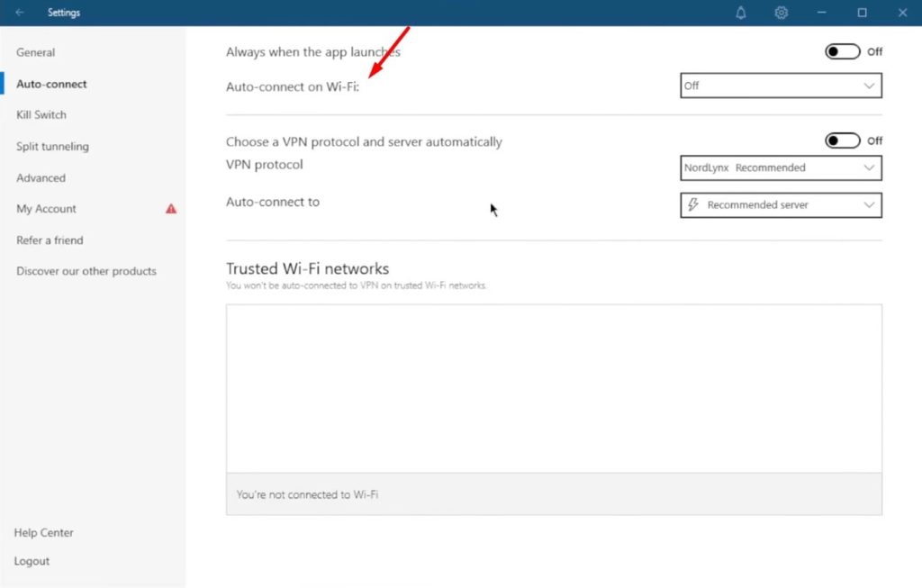Screen dimensions: 922x588
Task: Click the settings gear icon
Action: coord(782,13)
